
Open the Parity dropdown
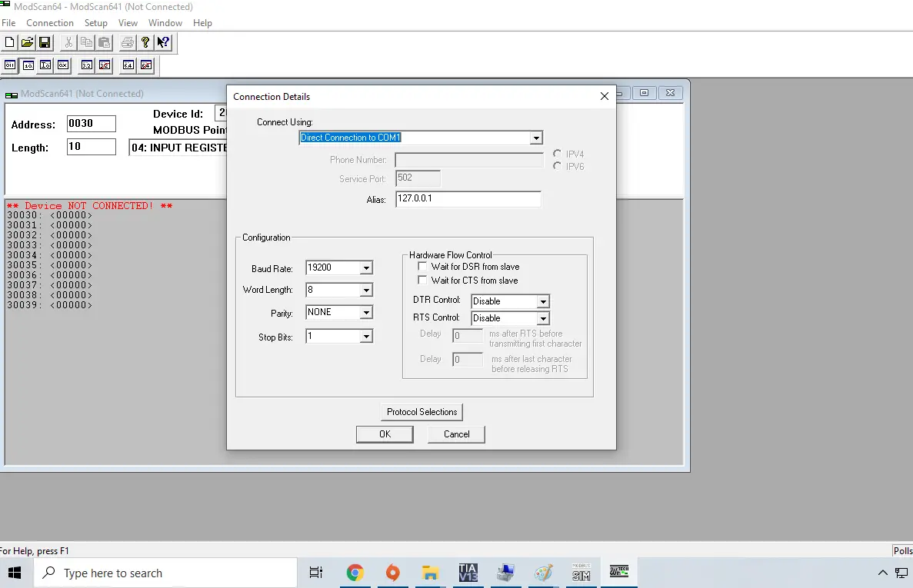pos(366,312)
